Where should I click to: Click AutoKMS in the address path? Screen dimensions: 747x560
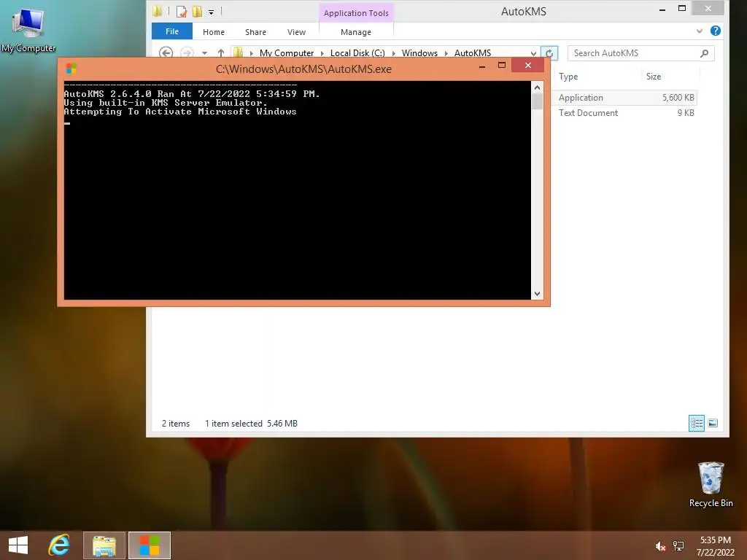point(473,52)
